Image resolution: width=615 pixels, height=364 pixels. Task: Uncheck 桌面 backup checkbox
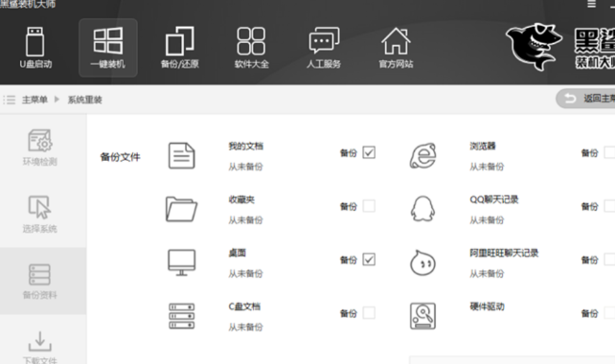369,260
